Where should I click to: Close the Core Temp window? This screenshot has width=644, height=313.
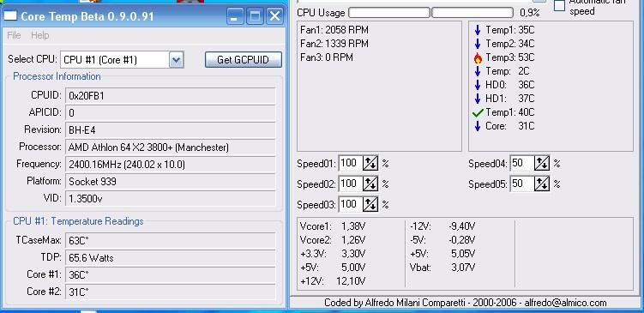click(274, 16)
